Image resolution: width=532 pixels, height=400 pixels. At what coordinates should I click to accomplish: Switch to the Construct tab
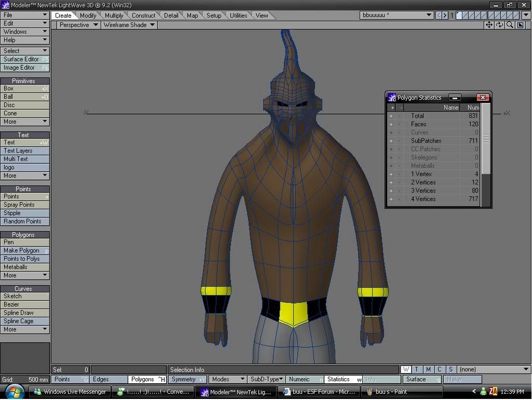click(143, 16)
